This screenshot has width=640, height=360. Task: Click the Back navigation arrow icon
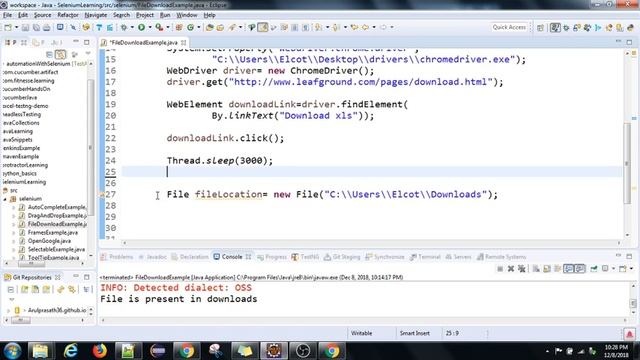click(365, 27)
